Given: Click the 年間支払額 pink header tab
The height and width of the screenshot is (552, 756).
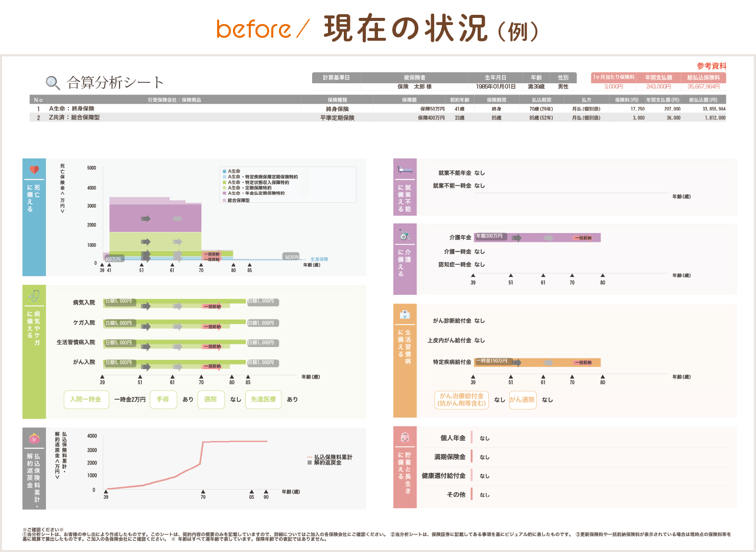Looking at the screenshot, I should point(658,78).
